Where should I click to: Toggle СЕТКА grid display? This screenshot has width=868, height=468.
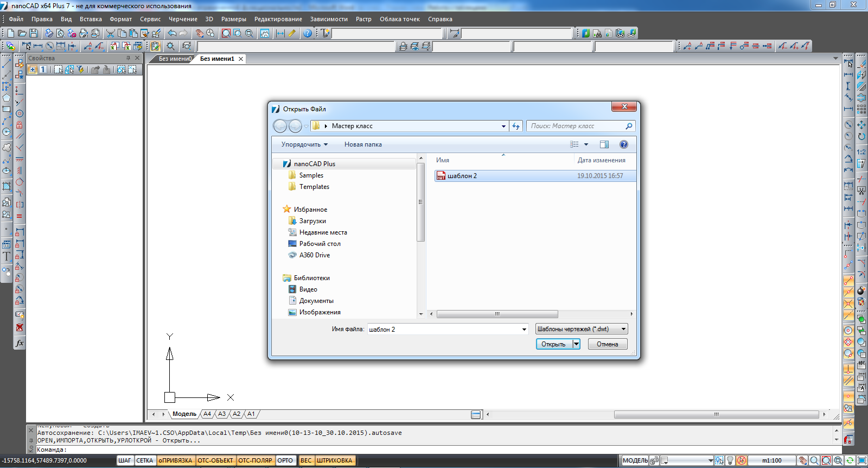pyautogui.click(x=144, y=460)
